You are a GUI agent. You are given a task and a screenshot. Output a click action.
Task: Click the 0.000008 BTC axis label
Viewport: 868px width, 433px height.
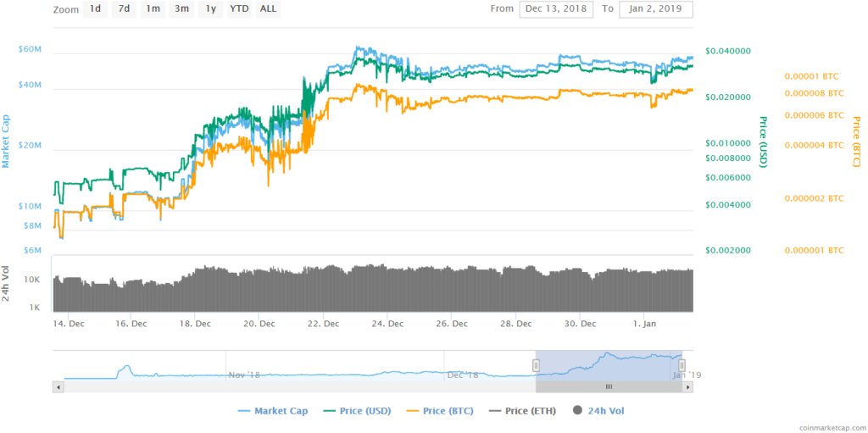coord(815,93)
